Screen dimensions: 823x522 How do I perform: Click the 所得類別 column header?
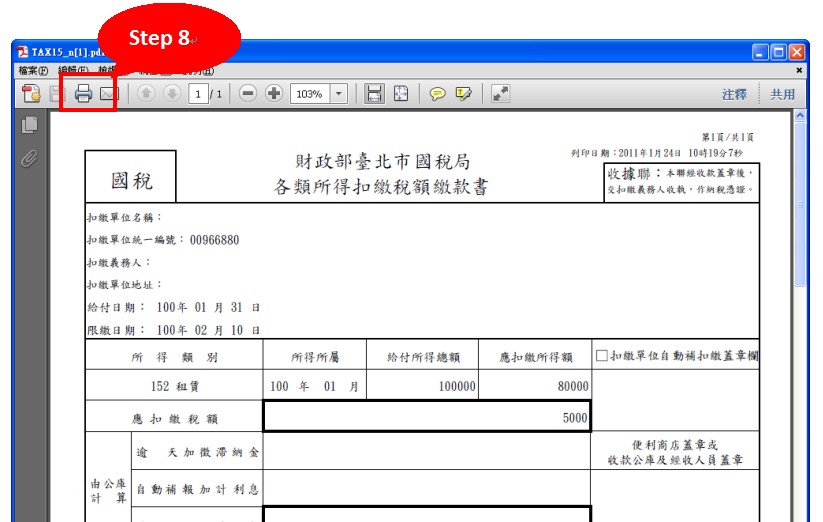point(174,357)
